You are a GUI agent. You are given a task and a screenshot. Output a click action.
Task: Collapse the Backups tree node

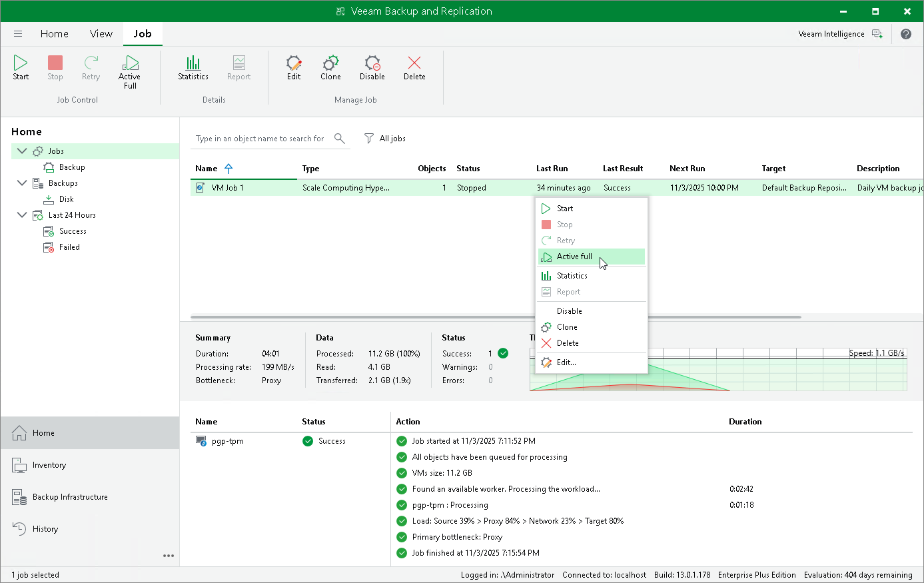tap(22, 183)
